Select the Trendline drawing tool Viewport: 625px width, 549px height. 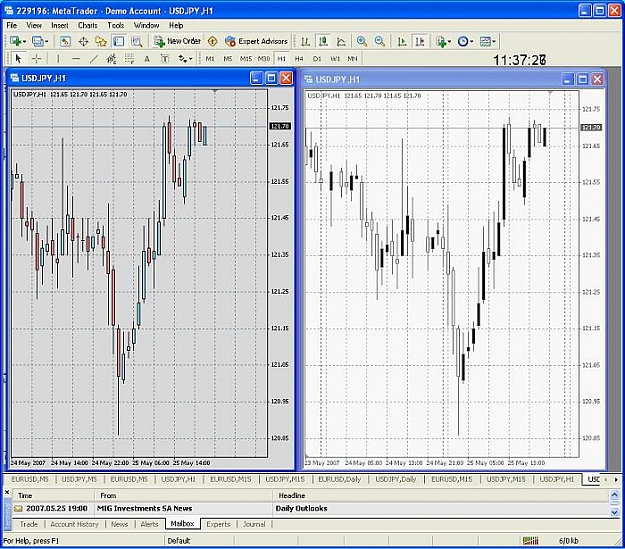point(94,59)
